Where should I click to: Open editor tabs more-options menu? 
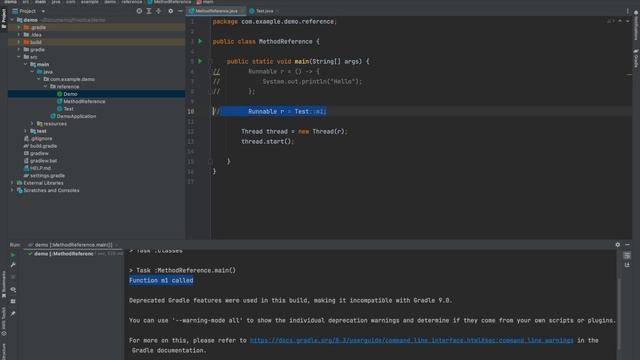coord(628,11)
